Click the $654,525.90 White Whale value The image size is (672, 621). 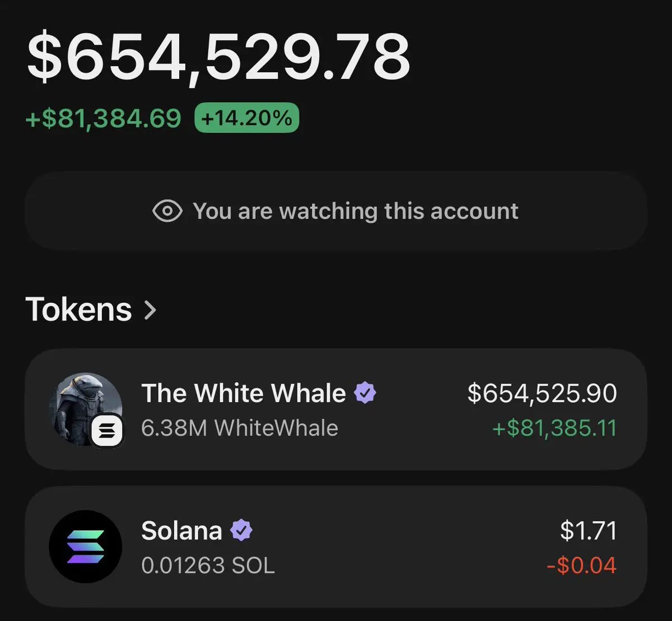pyautogui.click(x=542, y=393)
